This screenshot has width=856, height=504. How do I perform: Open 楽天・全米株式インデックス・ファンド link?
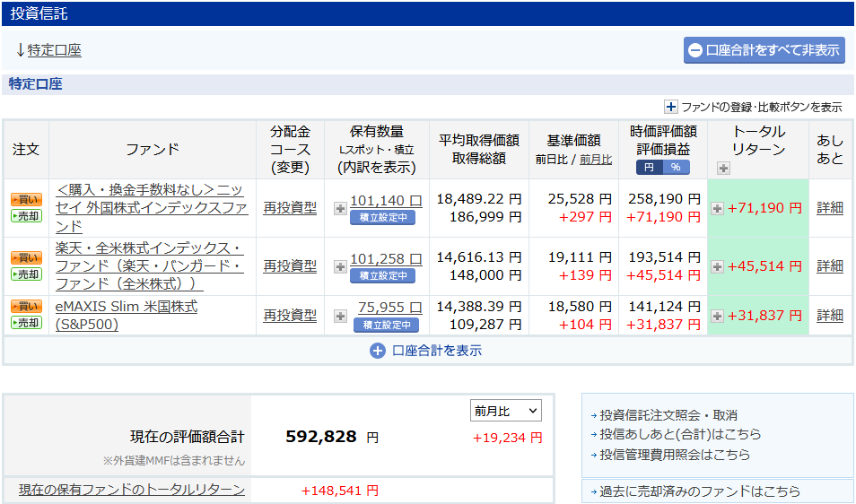150,266
